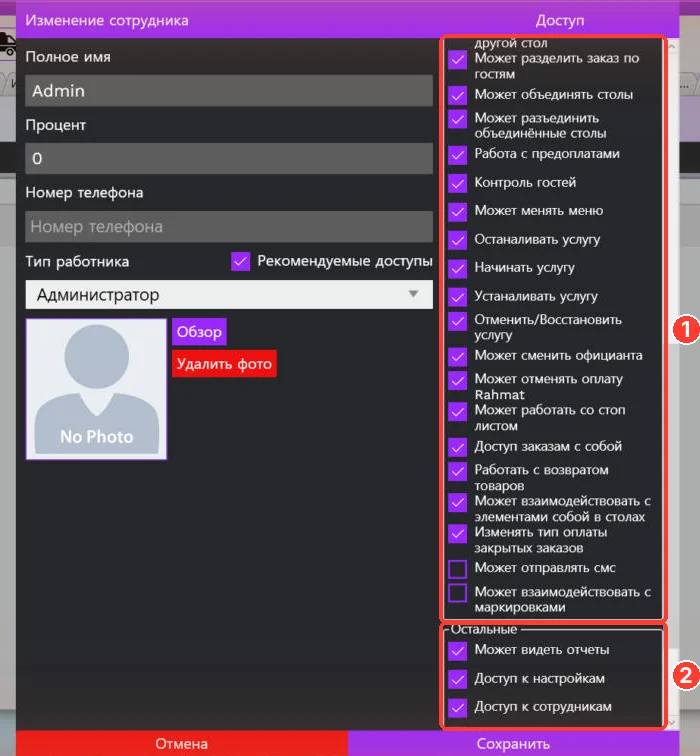
Task: Click the 'Полное имя' field with Admin
Action: [x=229, y=91]
